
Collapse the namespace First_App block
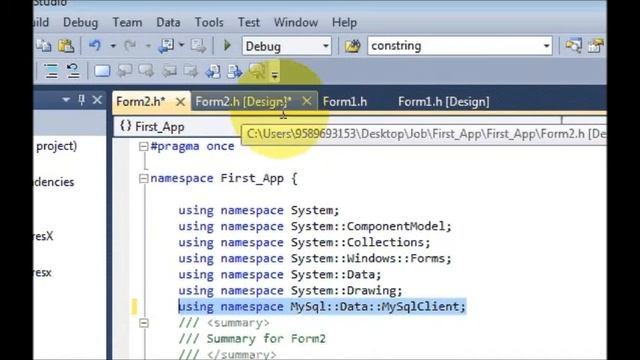pos(143,178)
